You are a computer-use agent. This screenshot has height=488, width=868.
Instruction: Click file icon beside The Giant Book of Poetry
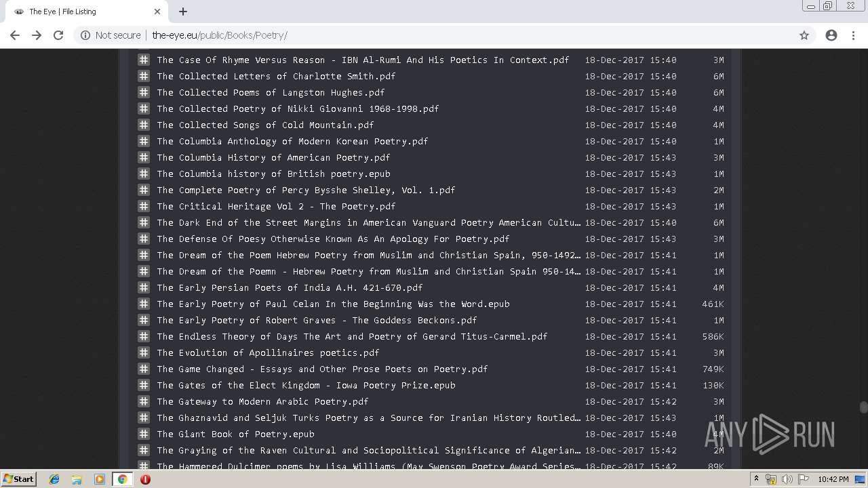click(144, 434)
